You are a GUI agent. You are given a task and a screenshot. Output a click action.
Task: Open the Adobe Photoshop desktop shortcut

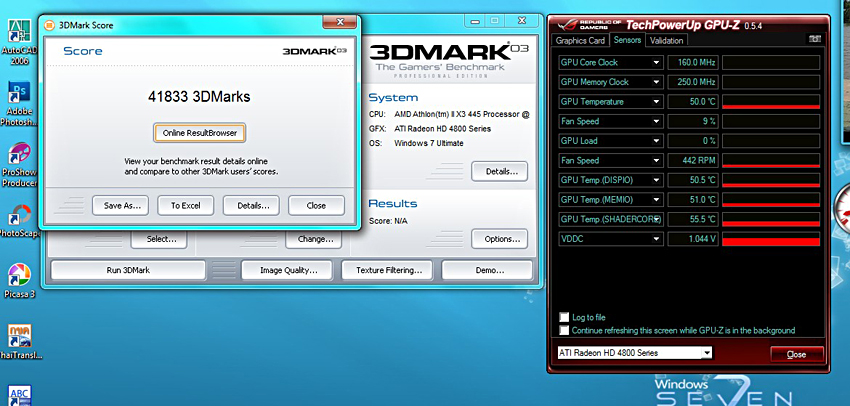19,104
